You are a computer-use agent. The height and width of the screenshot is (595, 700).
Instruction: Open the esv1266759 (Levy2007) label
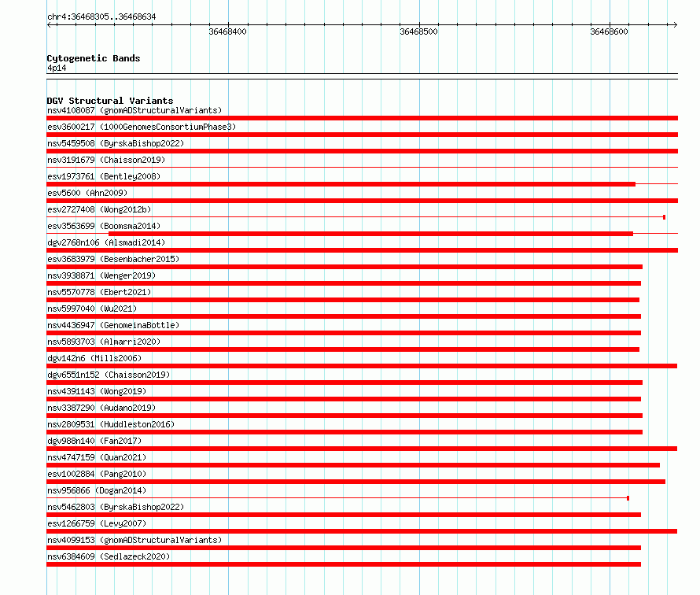[x=97, y=523]
